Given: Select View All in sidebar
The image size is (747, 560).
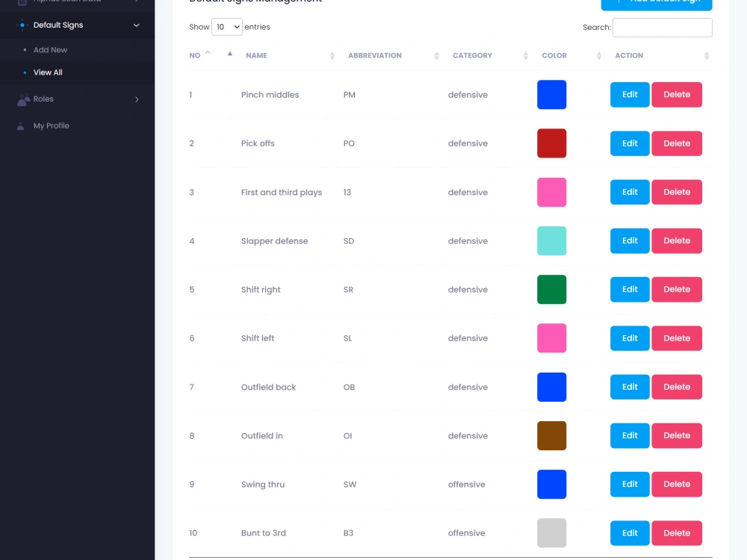Looking at the screenshot, I should pos(48,72).
